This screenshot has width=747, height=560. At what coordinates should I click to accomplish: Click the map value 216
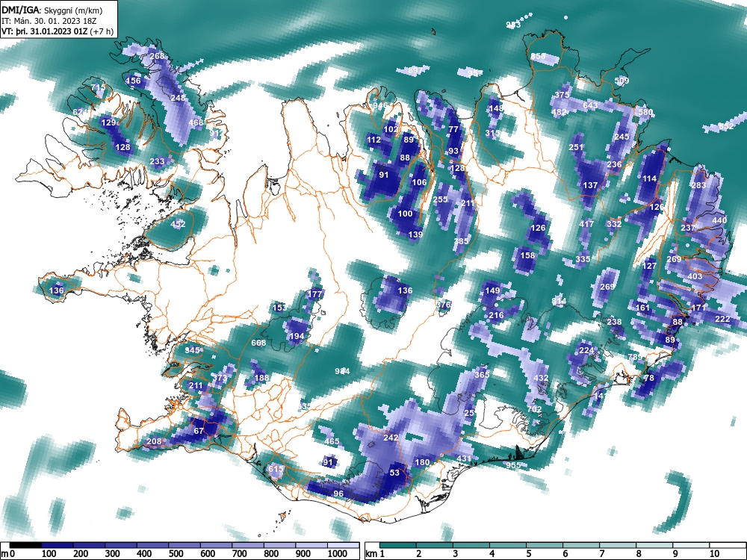[x=496, y=315]
